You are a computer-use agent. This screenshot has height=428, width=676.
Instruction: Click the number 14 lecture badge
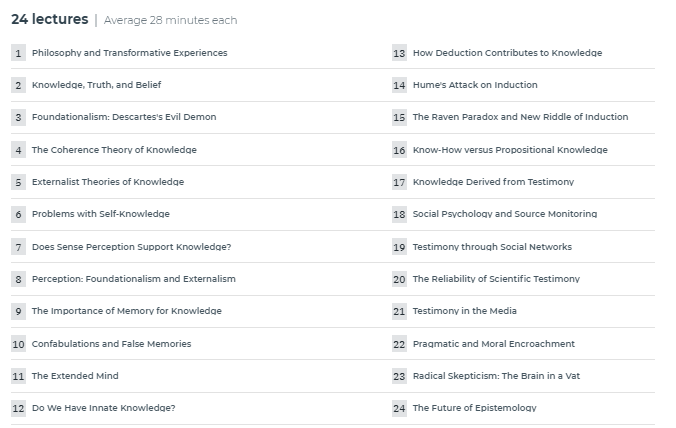399,85
